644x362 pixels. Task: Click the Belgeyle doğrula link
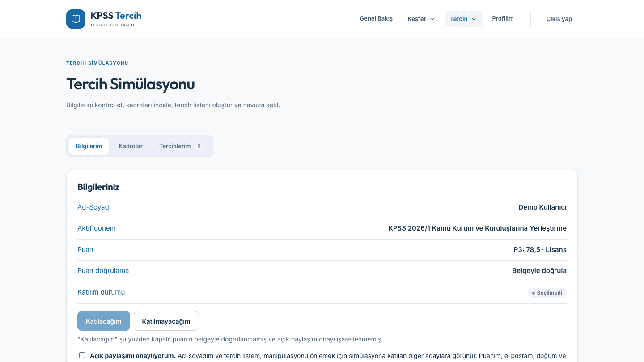(x=539, y=271)
